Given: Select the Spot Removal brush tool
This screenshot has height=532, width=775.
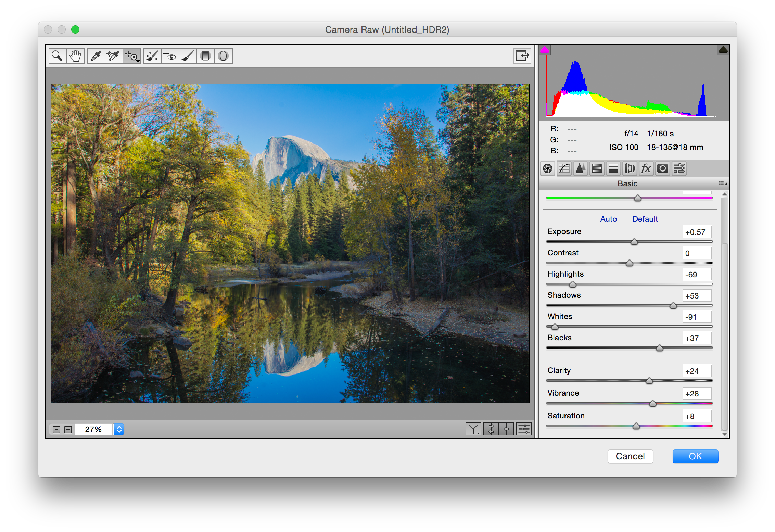Looking at the screenshot, I should 152,56.
